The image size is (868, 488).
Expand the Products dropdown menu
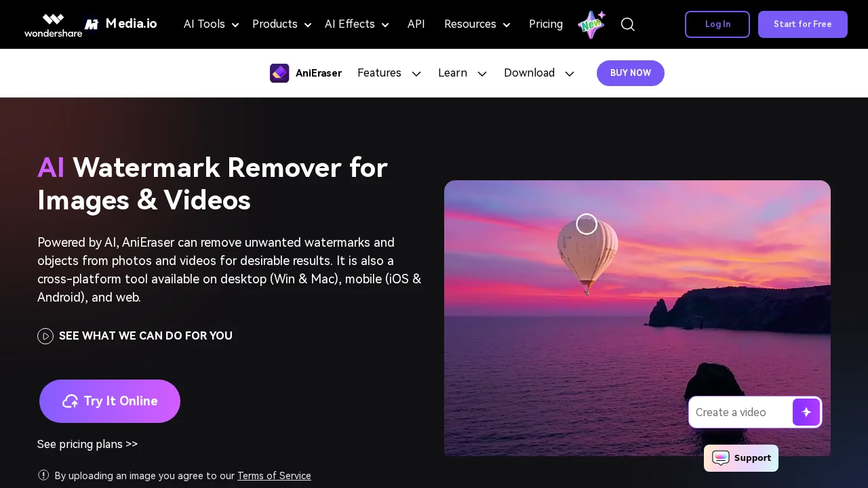click(281, 24)
